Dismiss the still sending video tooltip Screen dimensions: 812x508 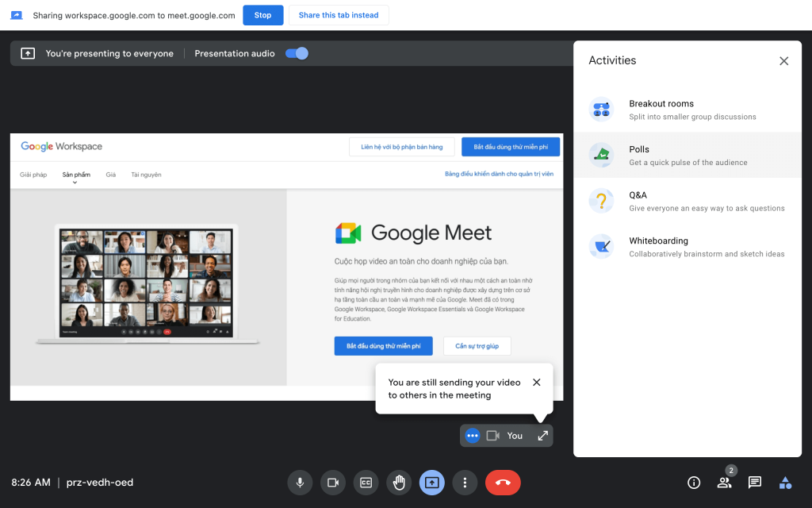[x=537, y=382]
